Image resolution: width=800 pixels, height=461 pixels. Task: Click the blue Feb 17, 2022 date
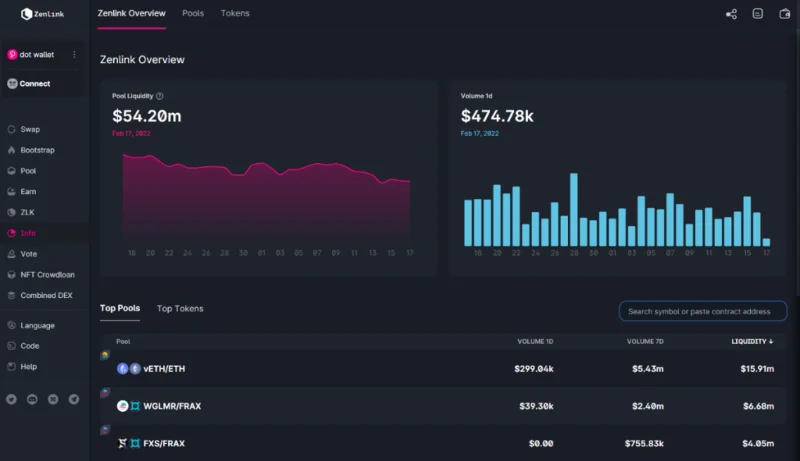[480, 134]
